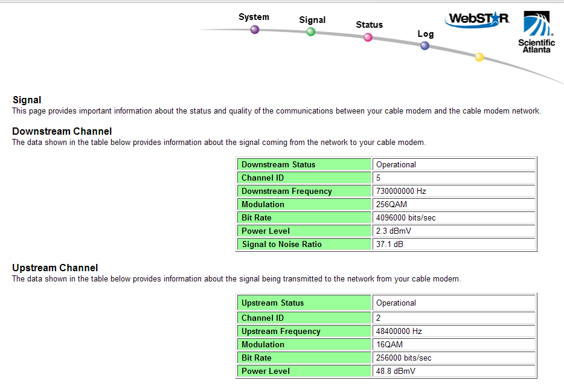The width and height of the screenshot is (564, 392).
Task: Click the blue Log navigation ball
Action: coord(425,46)
